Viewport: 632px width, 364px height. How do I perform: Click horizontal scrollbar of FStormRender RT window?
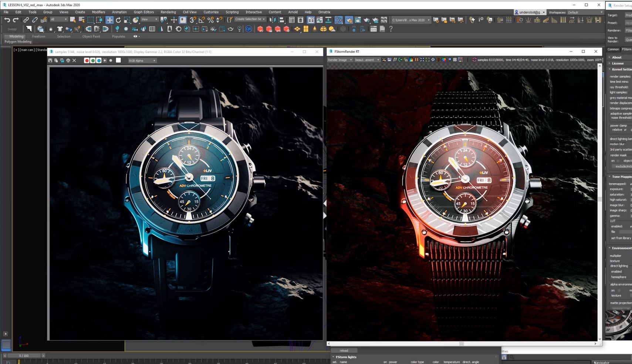(462, 344)
